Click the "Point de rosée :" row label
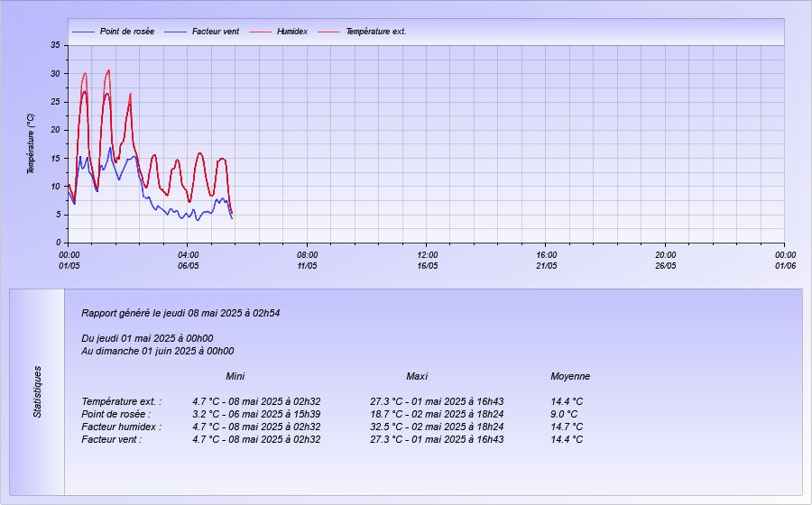This screenshot has height=505, width=812. pos(116,414)
